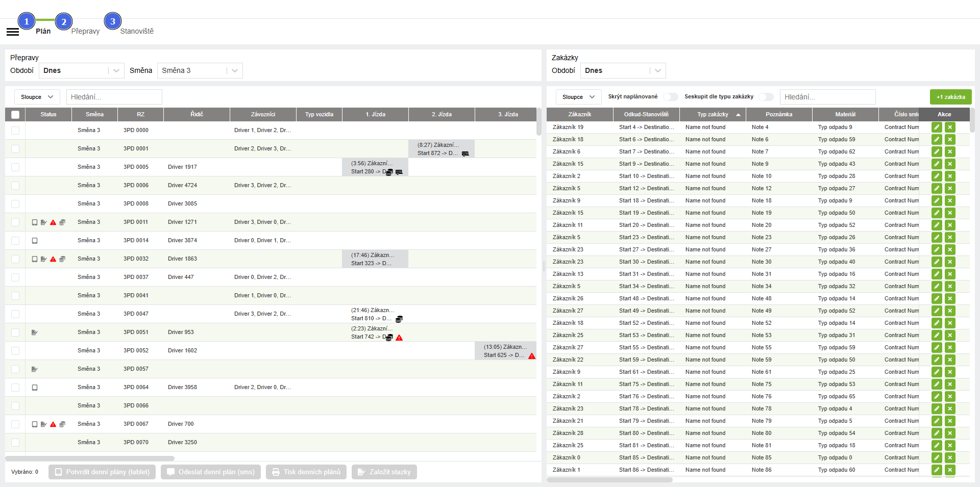Click the Zakázky table vertical scrollbar
The width and height of the screenshot is (980, 487).
pos(972,120)
